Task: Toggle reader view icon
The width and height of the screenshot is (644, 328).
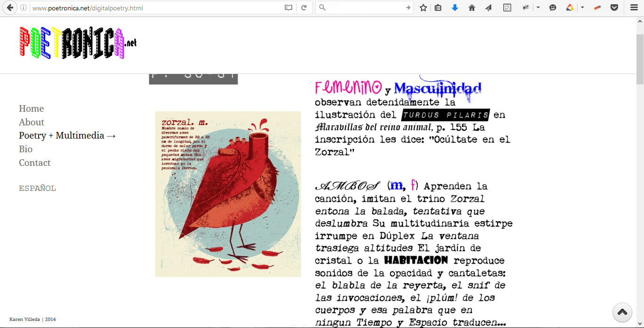Action: tap(289, 8)
